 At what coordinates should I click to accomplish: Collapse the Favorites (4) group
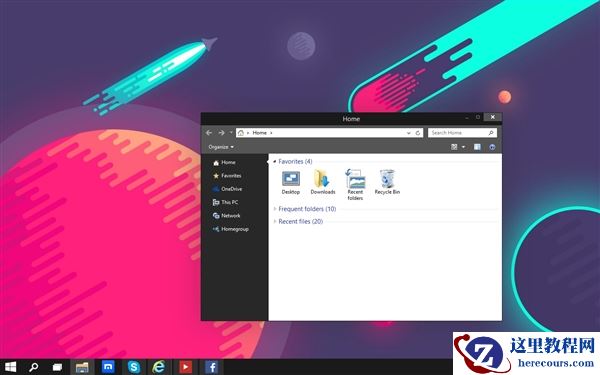tap(275, 161)
